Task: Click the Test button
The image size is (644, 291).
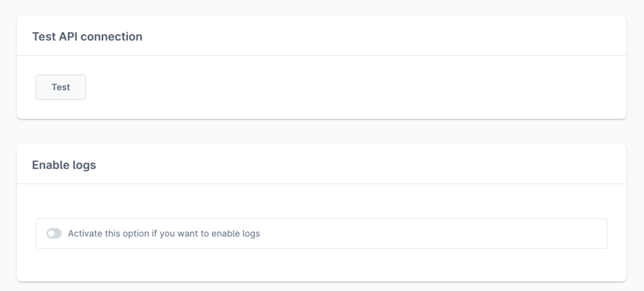Action: (60, 88)
